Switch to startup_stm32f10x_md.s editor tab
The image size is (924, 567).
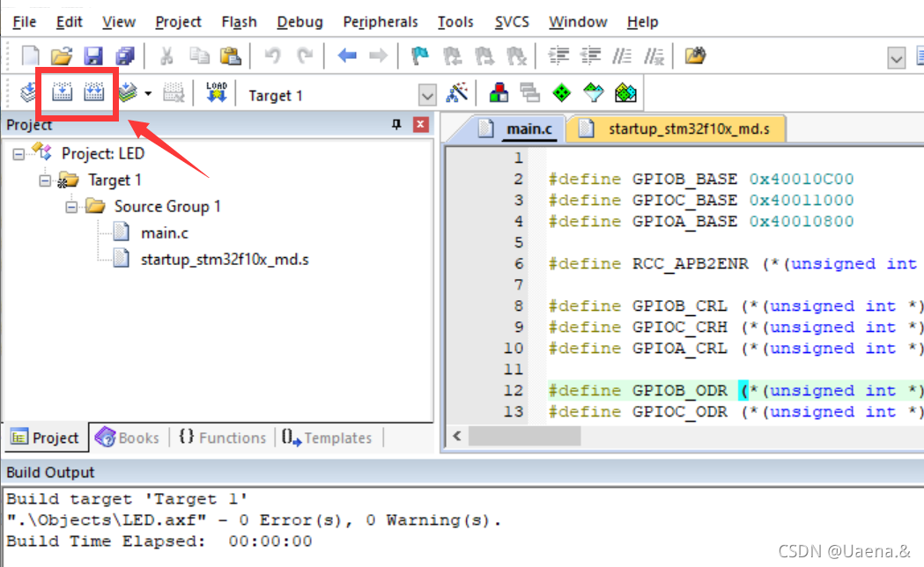coord(676,129)
